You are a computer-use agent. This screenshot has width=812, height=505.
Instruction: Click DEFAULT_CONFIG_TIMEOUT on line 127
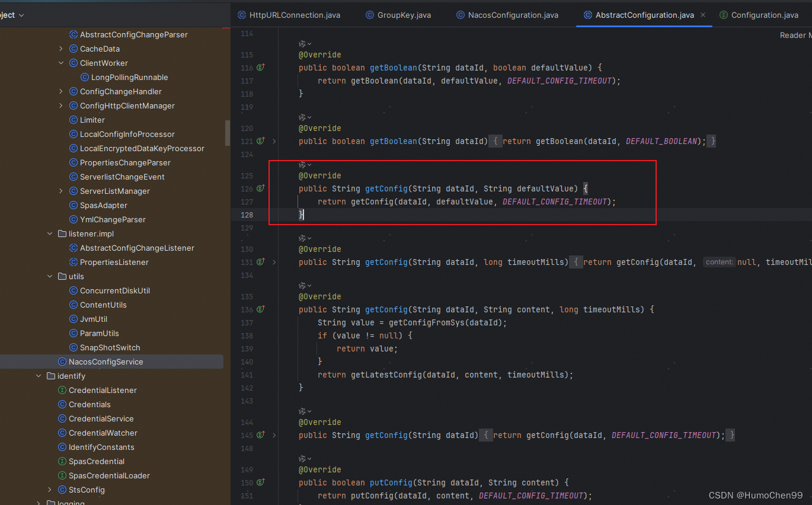pyautogui.click(x=555, y=202)
